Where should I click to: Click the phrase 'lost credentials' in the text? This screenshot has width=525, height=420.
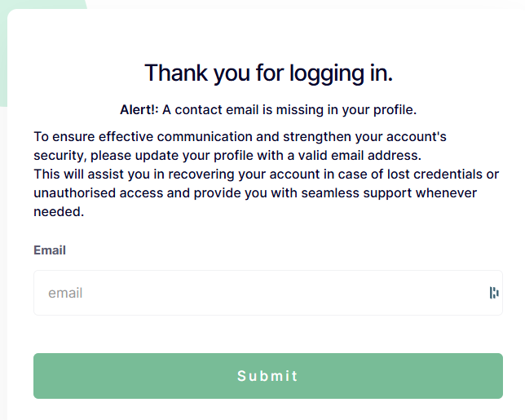point(435,175)
